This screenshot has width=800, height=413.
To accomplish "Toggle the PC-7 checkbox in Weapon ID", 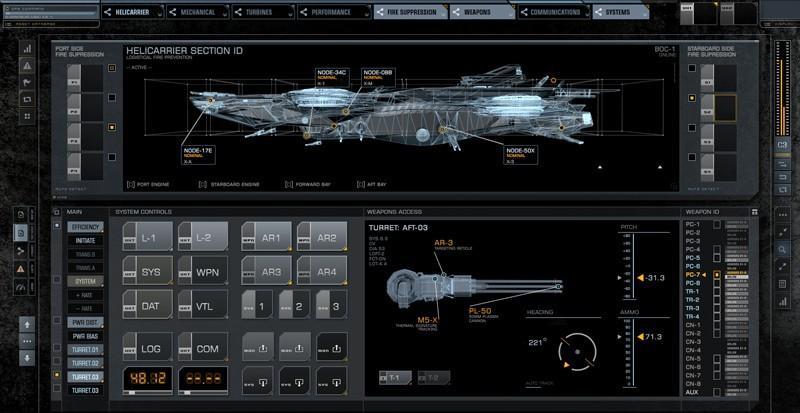I will (x=717, y=275).
